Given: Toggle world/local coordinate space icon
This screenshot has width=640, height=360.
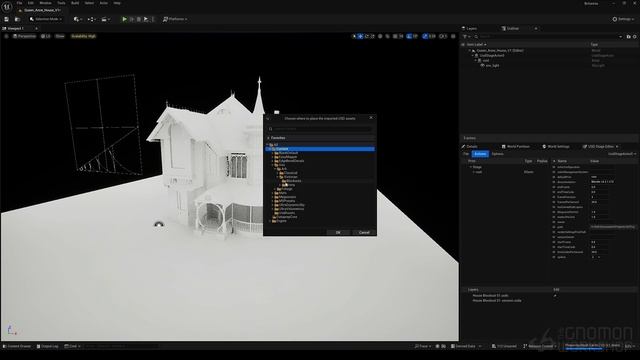Looking at the screenshot, I should (x=380, y=36).
